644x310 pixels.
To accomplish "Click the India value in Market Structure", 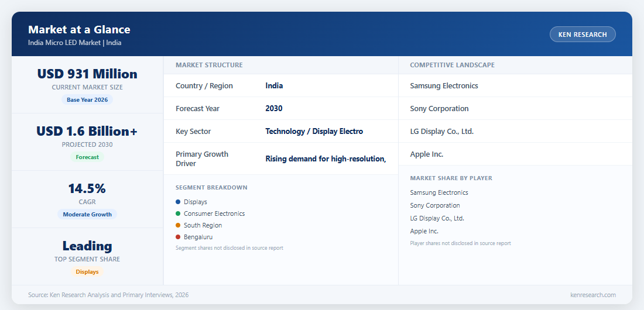I will (274, 86).
